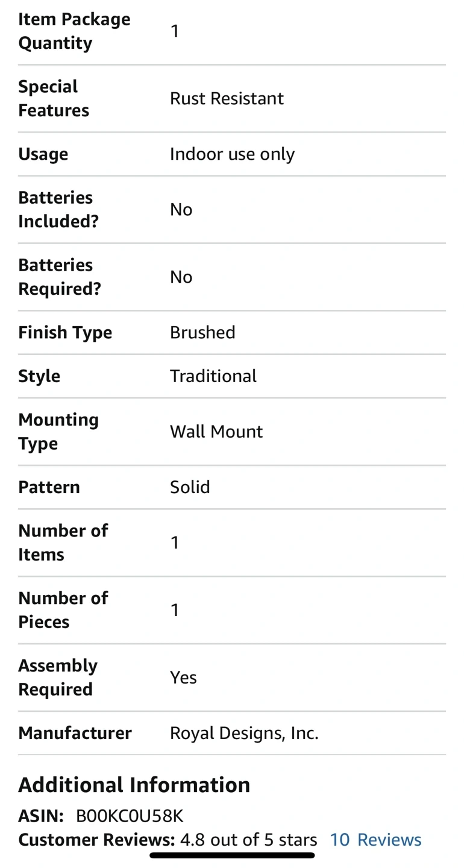This screenshot has height=868, width=464.
Task: Open the 10 Reviews link
Action: 375,840
